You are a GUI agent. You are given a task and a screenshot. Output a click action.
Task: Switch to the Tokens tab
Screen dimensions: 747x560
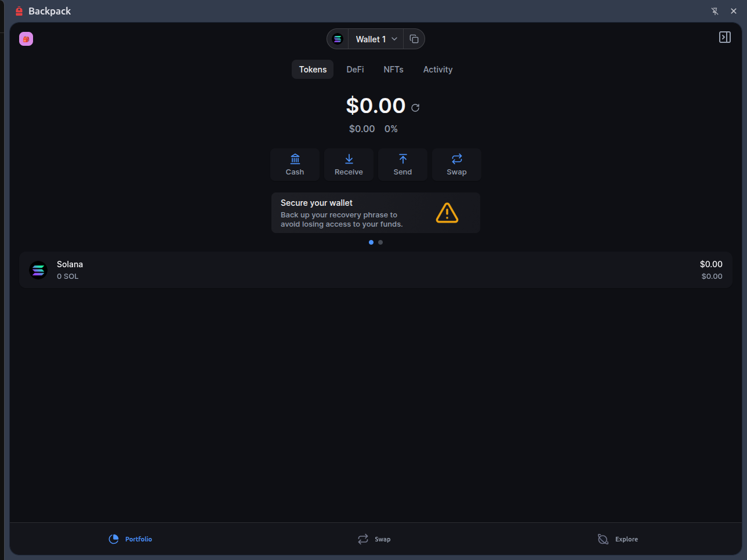click(313, 70)
